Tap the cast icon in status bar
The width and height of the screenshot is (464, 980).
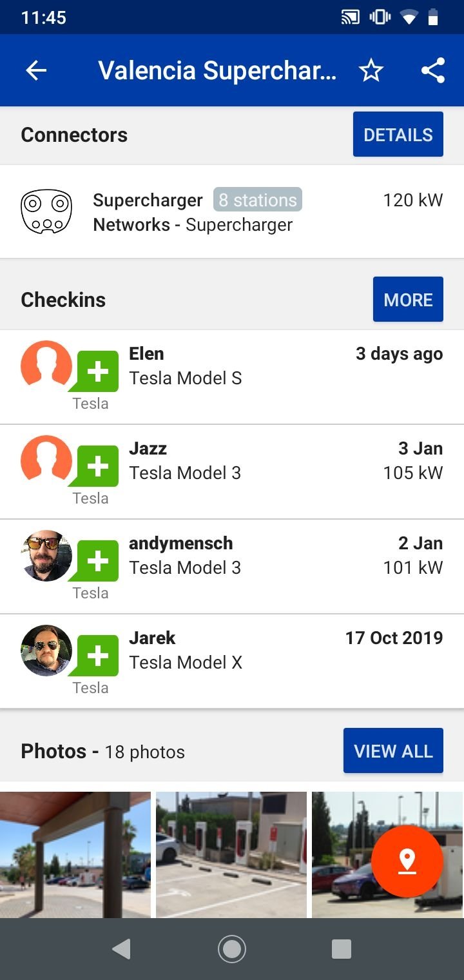[x=350, y=17]
